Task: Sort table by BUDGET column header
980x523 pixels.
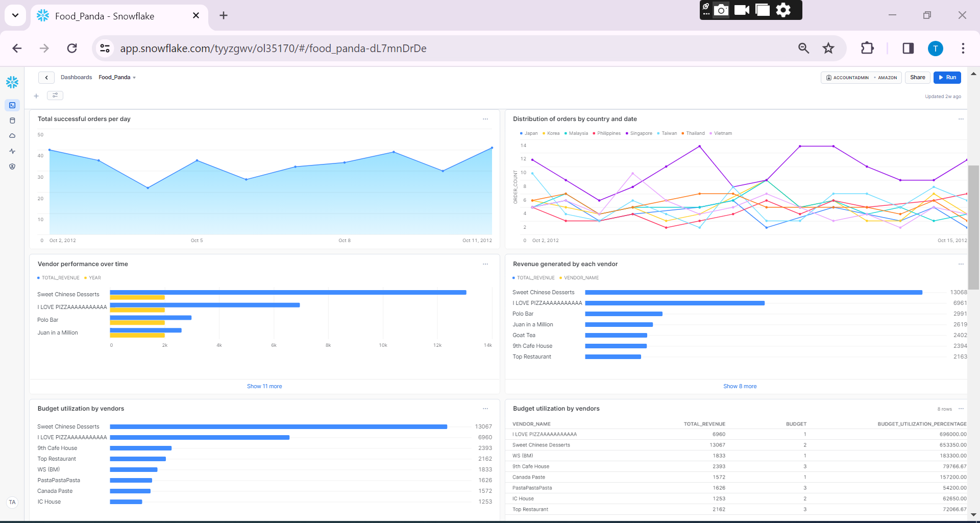Action: (796, 424)
